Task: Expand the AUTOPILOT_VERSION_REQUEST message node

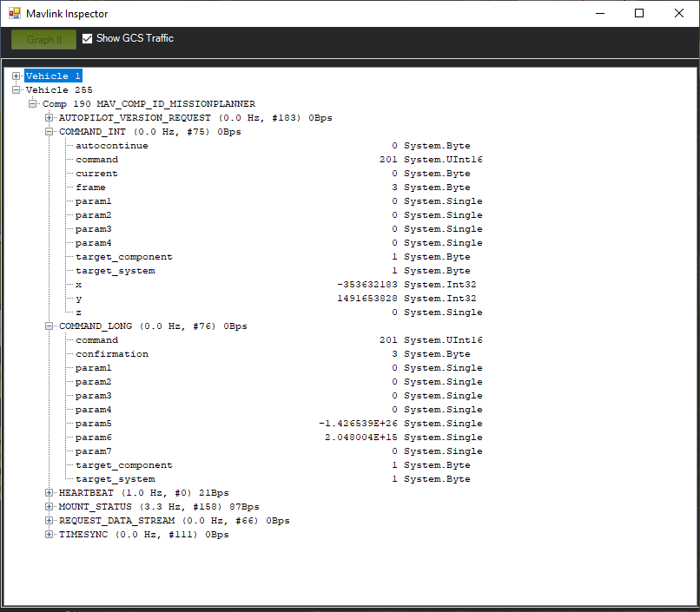Action: click(50, 118)
